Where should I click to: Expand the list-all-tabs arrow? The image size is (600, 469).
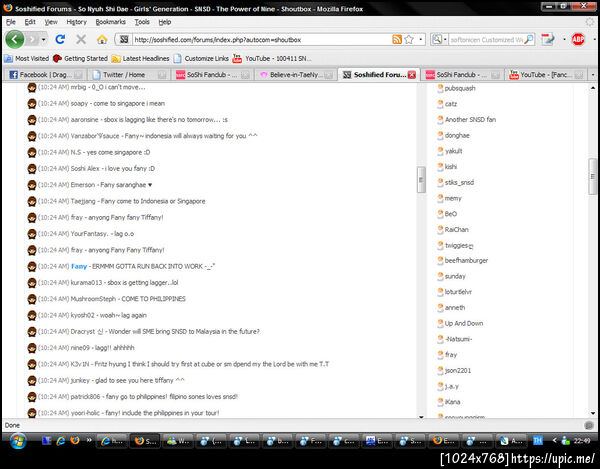pyautogui.click(x=593, y=75)
